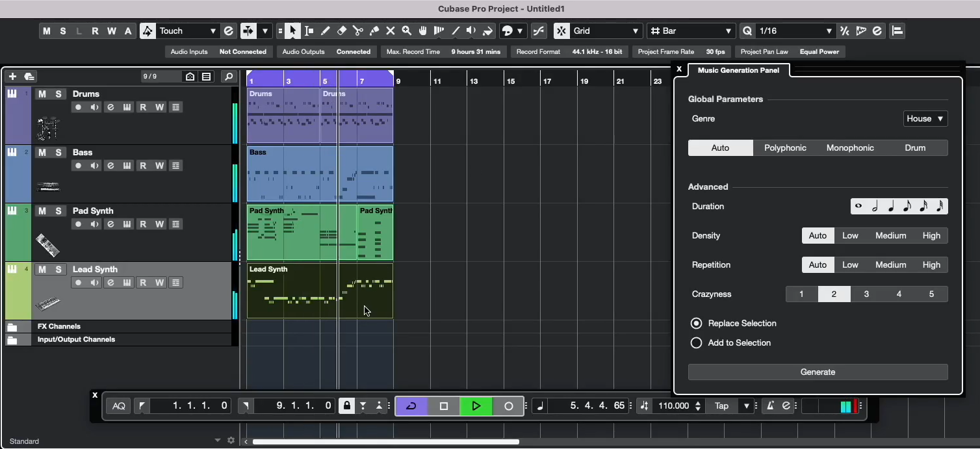The image size is (980, 449).
Task: Select the Replace Selection radio button
Action: tap(696, 323)
